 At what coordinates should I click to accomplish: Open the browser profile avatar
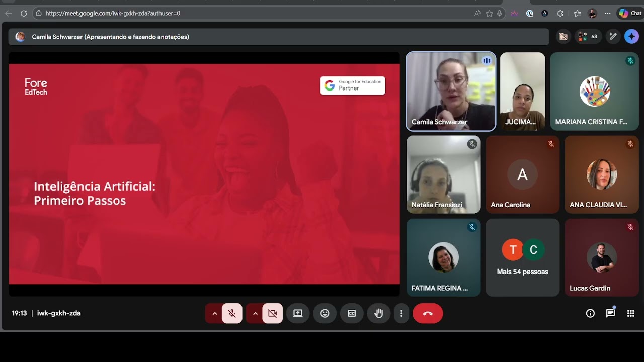pos(592,13)
